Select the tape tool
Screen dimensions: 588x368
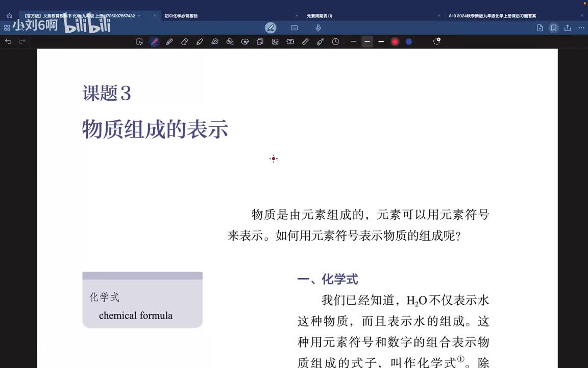215,42
